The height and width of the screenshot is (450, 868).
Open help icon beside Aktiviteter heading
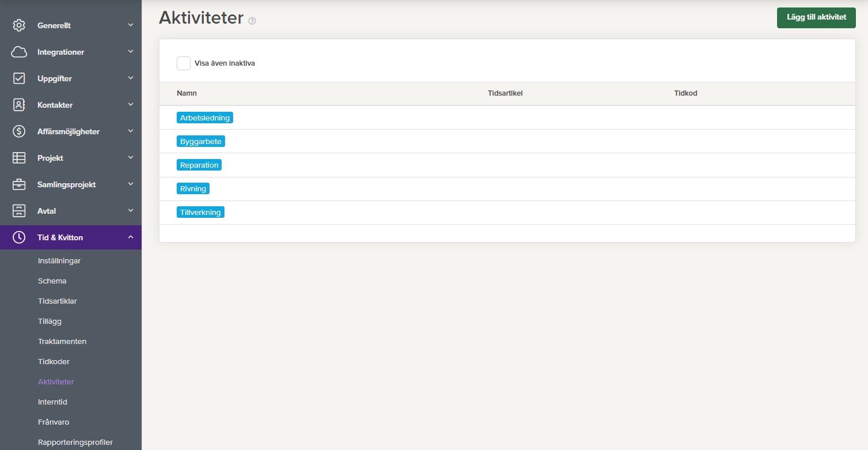pyautogui.click(x=252, y=21)
